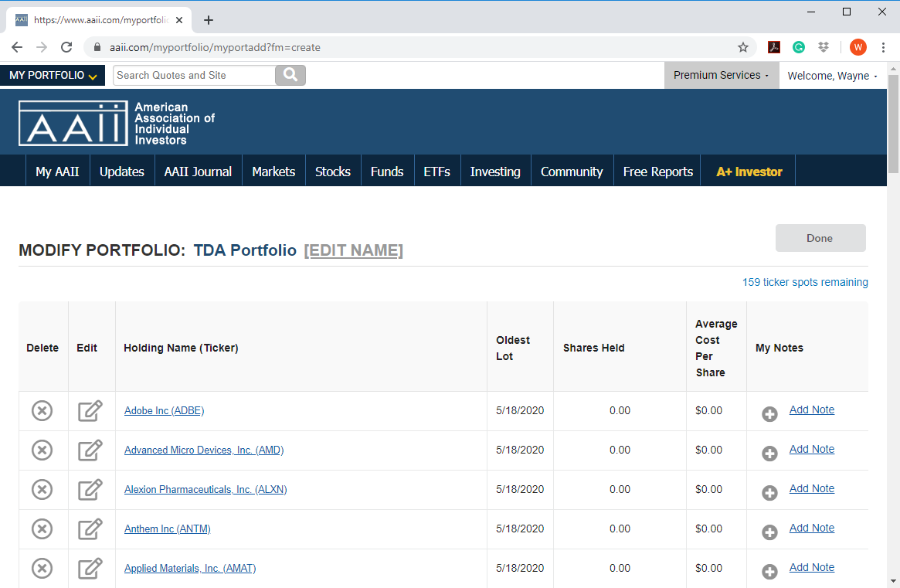The image size is (900, 588).
Task: Edit the Anthem Inc (ANTM) row
Action: 90,529
